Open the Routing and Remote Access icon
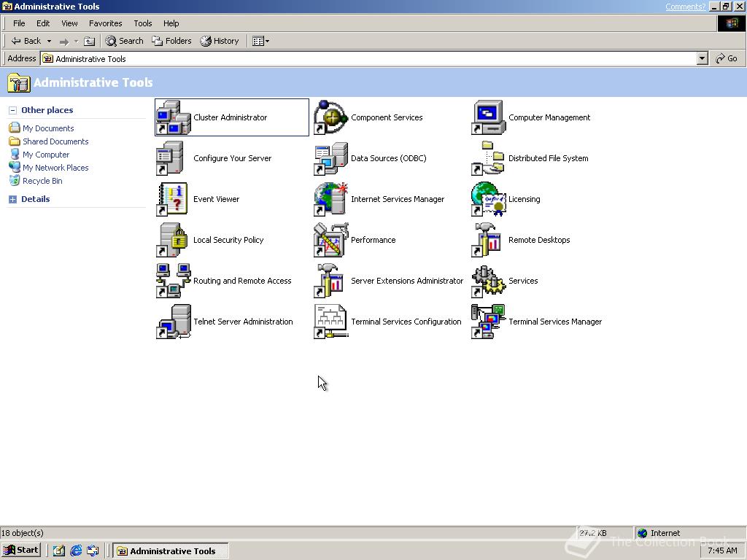The width and height of the screenshot is (747, 560). (x=174, y=281)
